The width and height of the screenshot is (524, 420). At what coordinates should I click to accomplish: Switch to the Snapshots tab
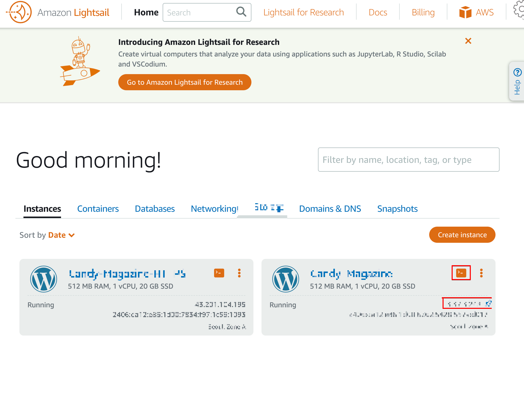(x=397, y=209)
